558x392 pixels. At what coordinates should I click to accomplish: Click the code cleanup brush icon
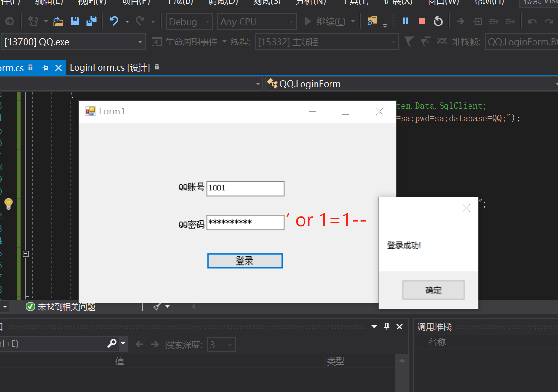click(157, 306)
